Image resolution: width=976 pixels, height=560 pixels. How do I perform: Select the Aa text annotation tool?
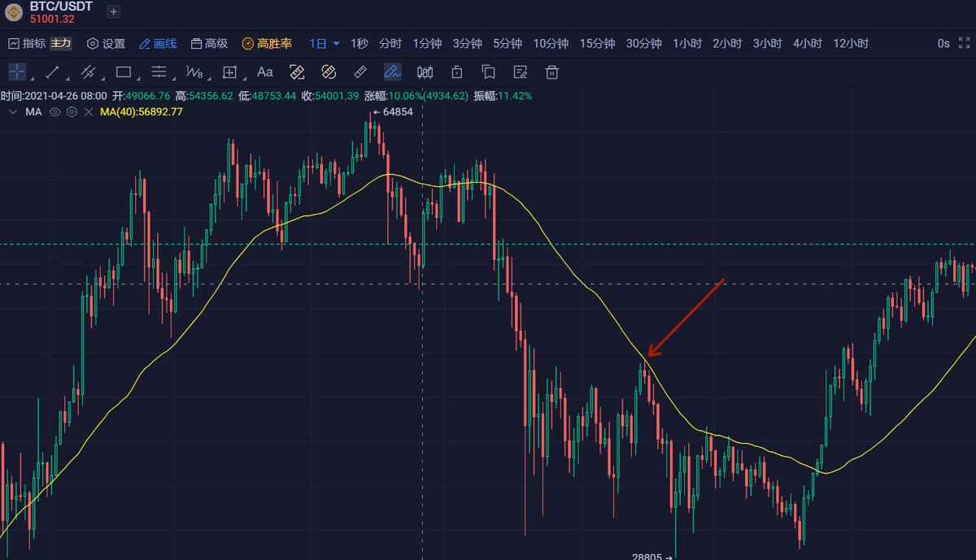pyautogui.click(x=265, y=72)
